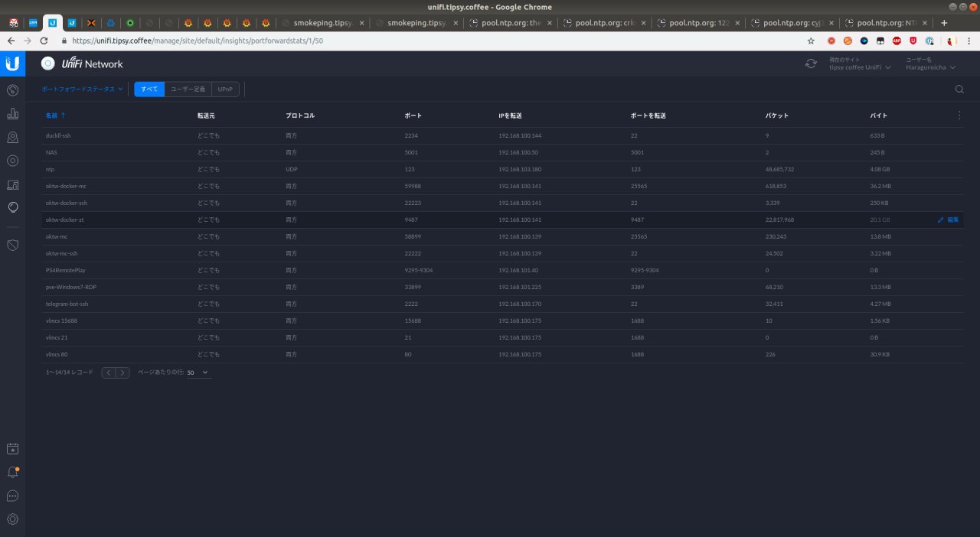980x537 pixels.
Task: Select the telegram-bot-ssh row name
Action: [67, 304]
